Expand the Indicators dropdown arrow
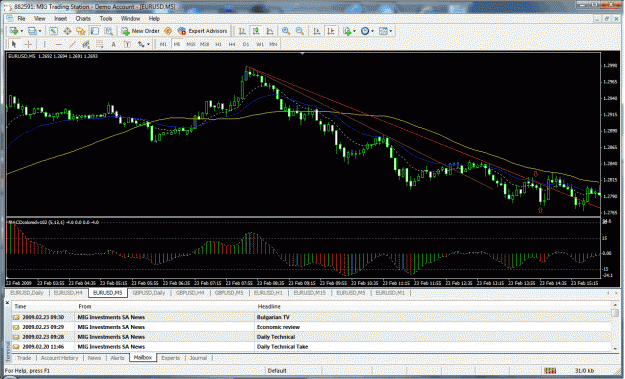Viewport: 625px width, 379px height. (354, 31)
